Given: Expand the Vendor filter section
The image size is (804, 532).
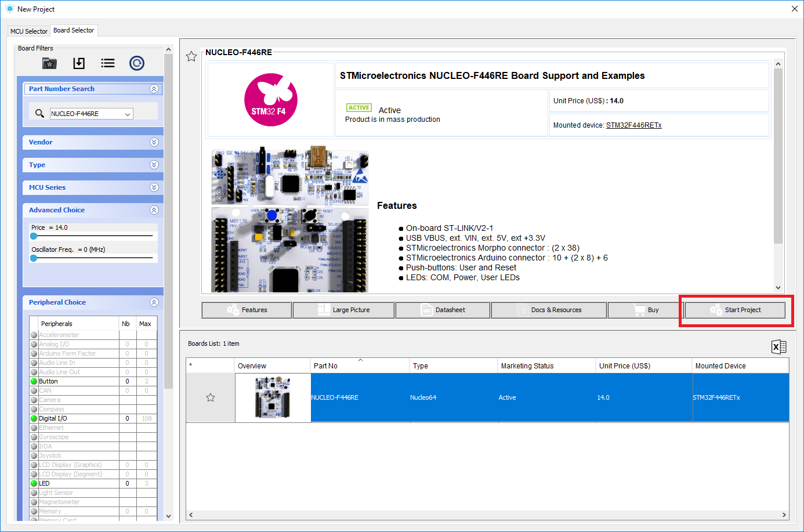Looking at the screenshot, I should [x=154, y=142].
